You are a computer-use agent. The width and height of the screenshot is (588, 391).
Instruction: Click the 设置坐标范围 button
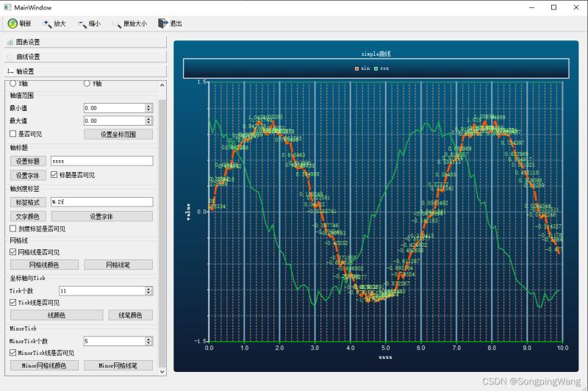pos(118,134)
